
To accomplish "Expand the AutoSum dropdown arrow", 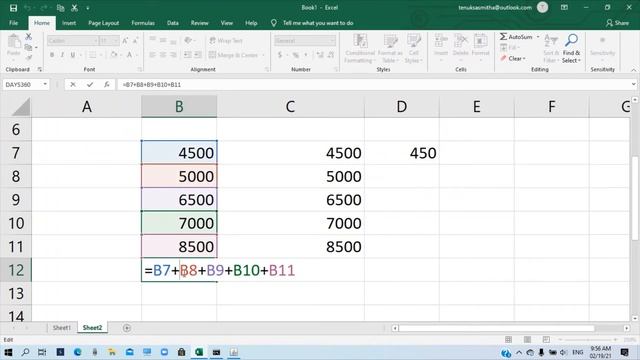I will [x=538, y=37].
